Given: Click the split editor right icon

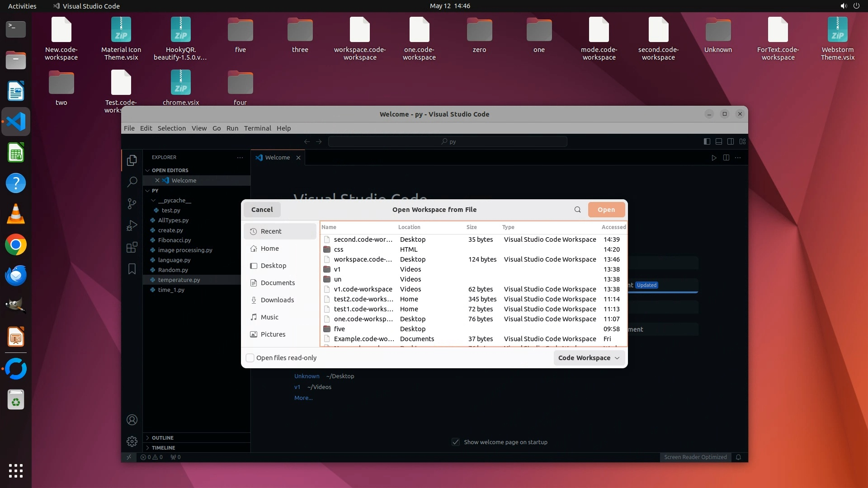Looking at the screenshot, I should coord(726,158).
